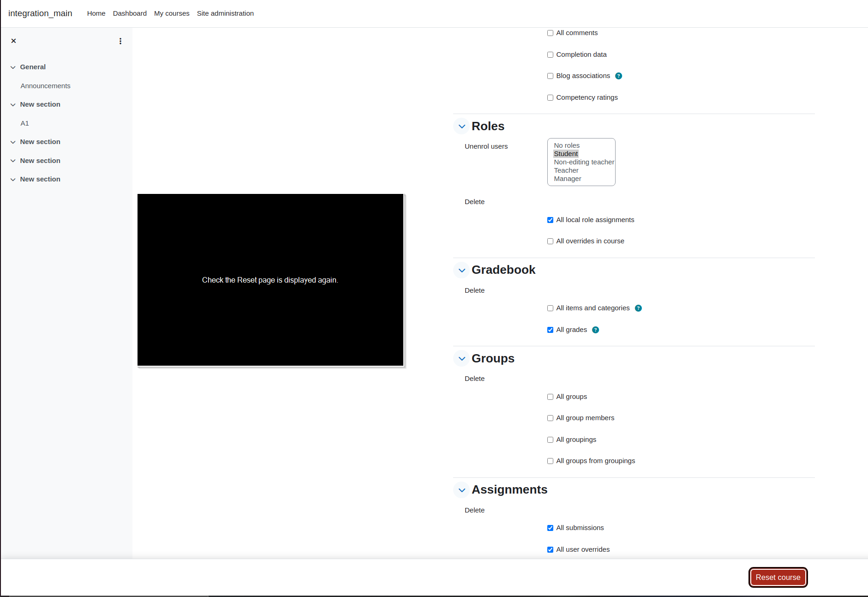868x597 pixels.
Task: Open General section in course index
Action: click(x=33, y=67)
